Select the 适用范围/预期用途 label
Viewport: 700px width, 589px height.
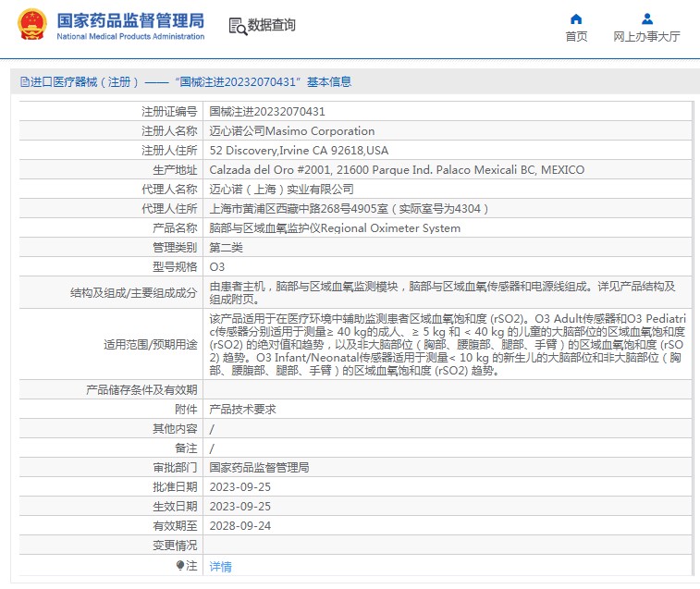pyautogui.click(x=151, y=344)
